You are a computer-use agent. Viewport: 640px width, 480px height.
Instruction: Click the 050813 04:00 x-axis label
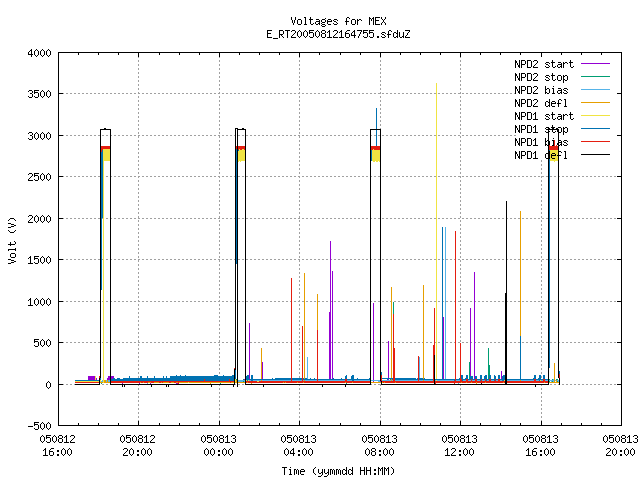coord(298,446)
